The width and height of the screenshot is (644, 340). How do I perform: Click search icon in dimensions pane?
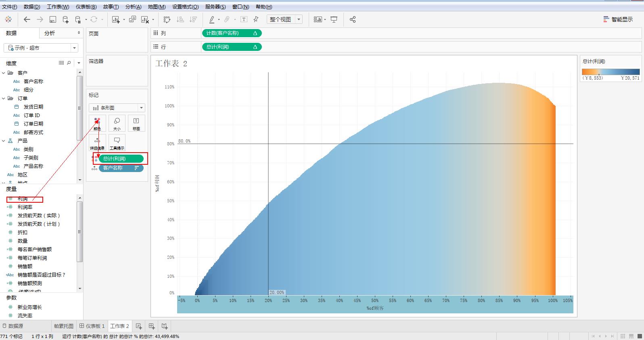coord(69,63)
